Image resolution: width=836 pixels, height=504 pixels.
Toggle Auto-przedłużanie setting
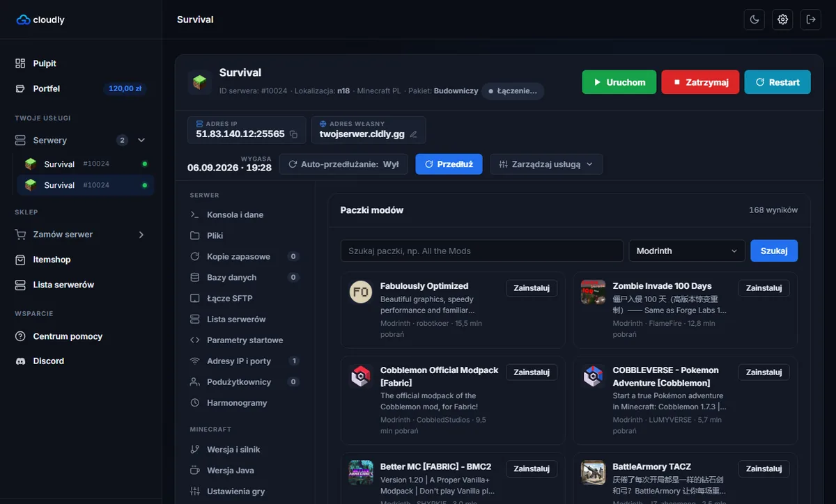343,164
